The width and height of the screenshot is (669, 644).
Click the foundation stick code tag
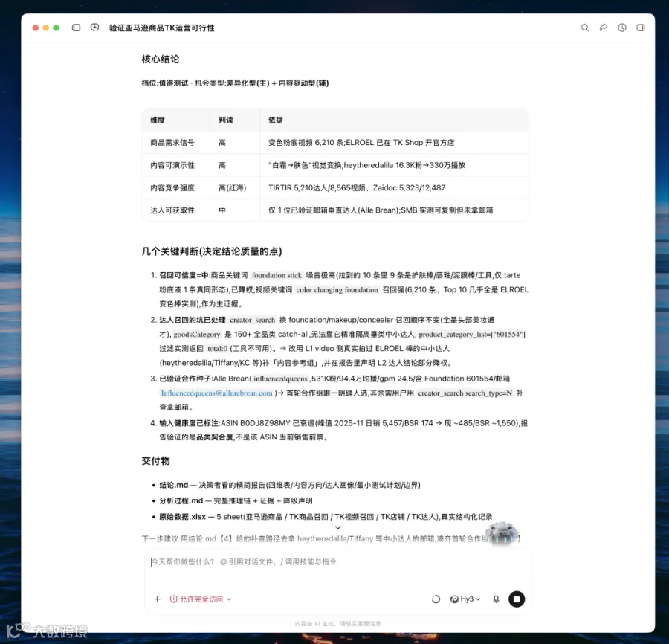click(277, 276)
